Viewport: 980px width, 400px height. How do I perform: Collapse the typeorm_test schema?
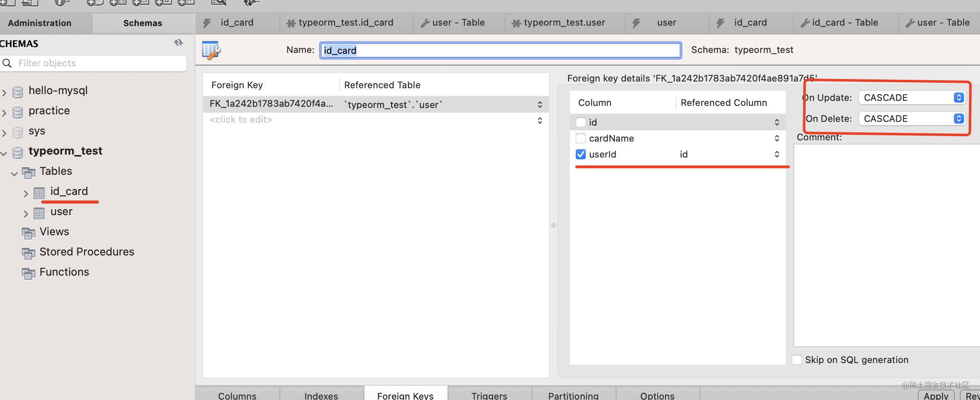[4, 154]
